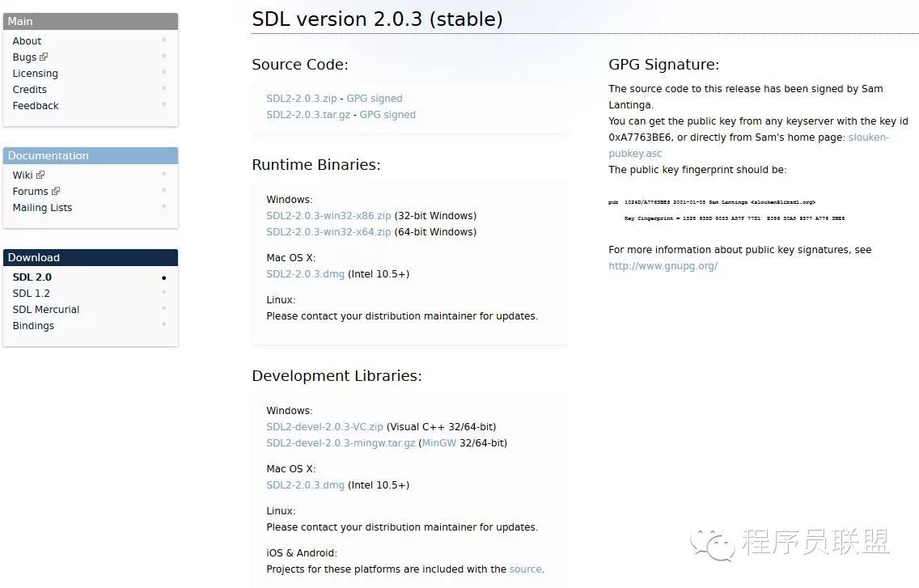Download SDL2-devel-2.0.3-VC.zip development library
Screen dimensions: 919x588
coord(324,427)
